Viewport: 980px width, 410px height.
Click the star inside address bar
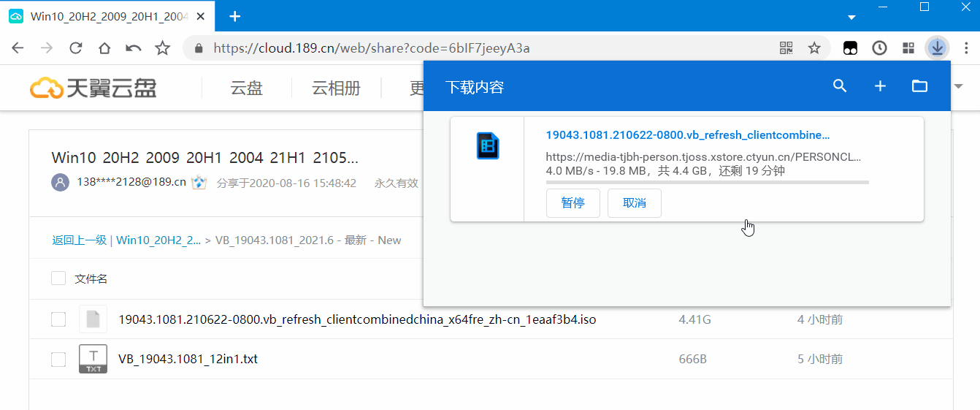coord(814,48)
